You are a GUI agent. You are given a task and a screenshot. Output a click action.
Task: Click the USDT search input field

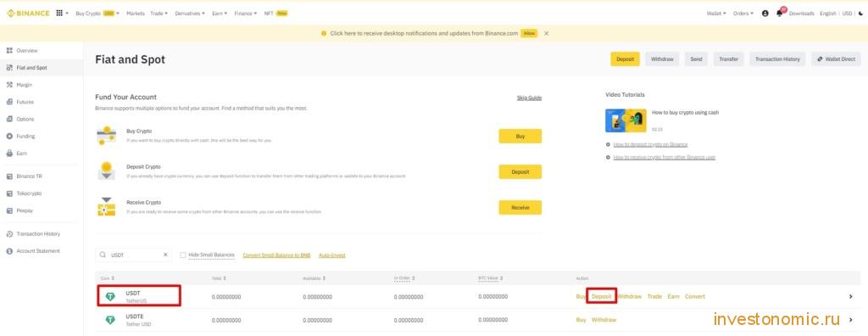click(133, 255)
